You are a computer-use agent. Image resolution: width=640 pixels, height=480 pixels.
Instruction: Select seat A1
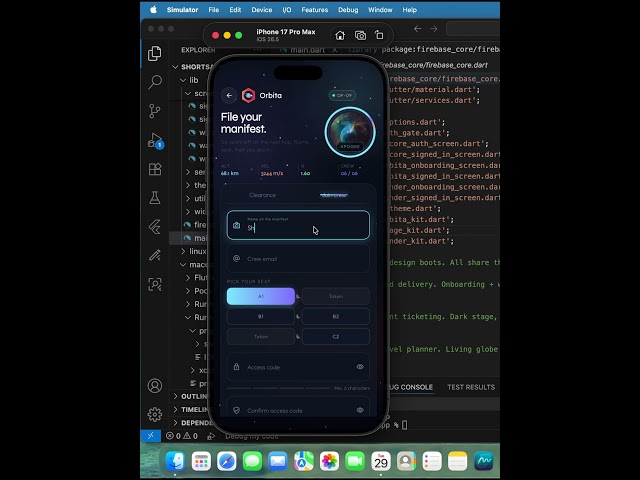[261, 296]
